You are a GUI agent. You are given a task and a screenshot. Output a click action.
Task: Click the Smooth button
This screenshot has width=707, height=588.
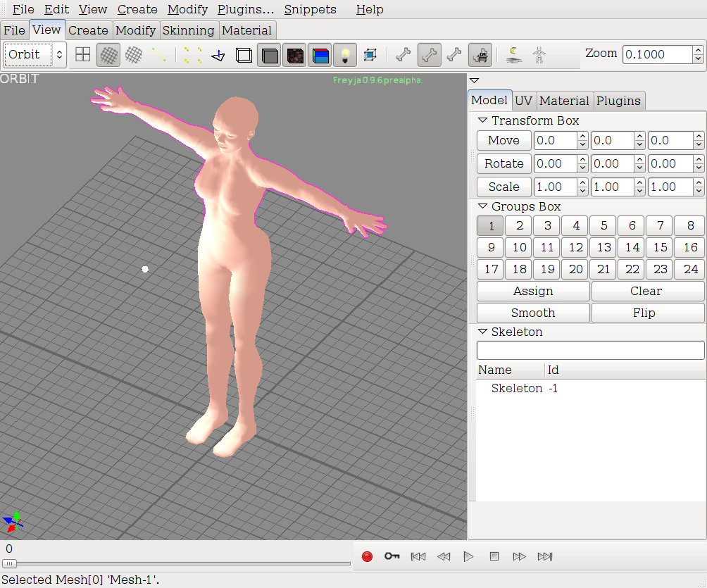pyautogui.click(x=533, y=313)
